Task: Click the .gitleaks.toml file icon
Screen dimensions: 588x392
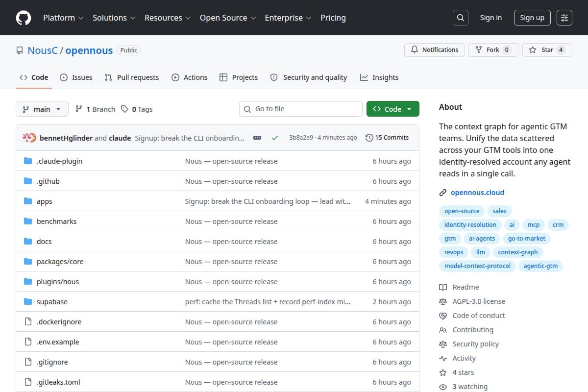Action: coord(28,382)
